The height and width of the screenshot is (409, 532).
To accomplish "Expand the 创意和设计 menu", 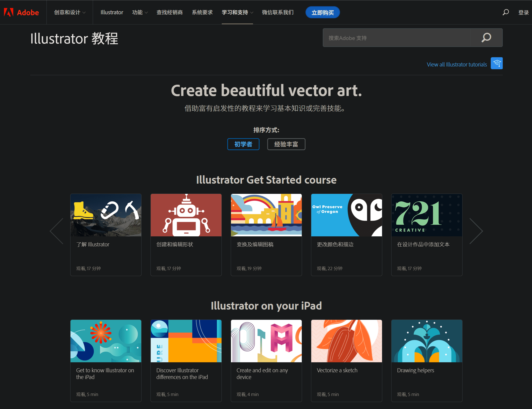I will (70, 12).
